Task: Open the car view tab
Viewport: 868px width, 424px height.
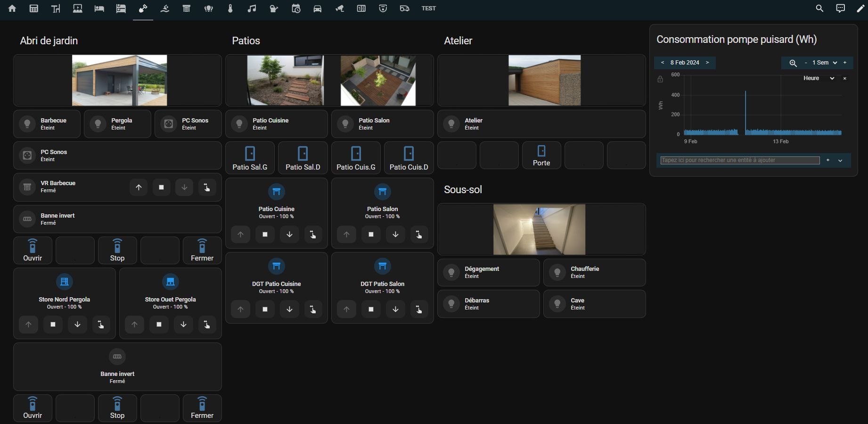Action: tap(318, 8)
